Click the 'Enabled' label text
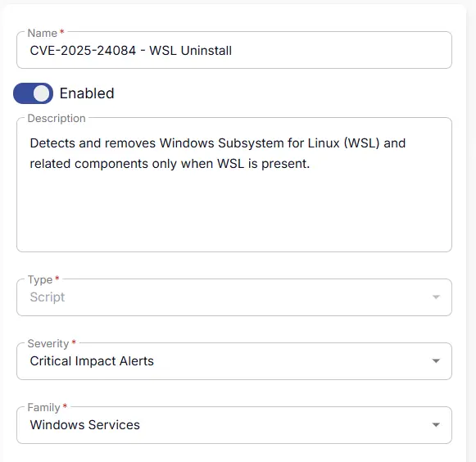This screenshot has width=476, height=462. coord(87,93)
